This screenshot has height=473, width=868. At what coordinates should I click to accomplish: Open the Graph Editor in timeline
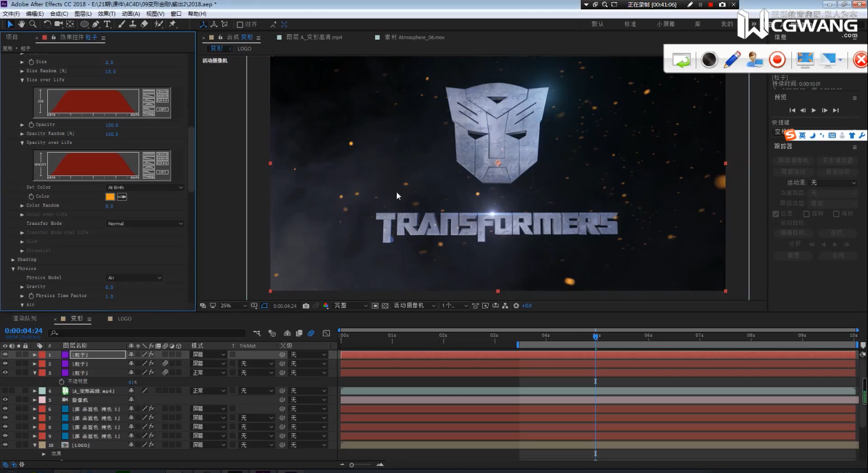point(326,333)
